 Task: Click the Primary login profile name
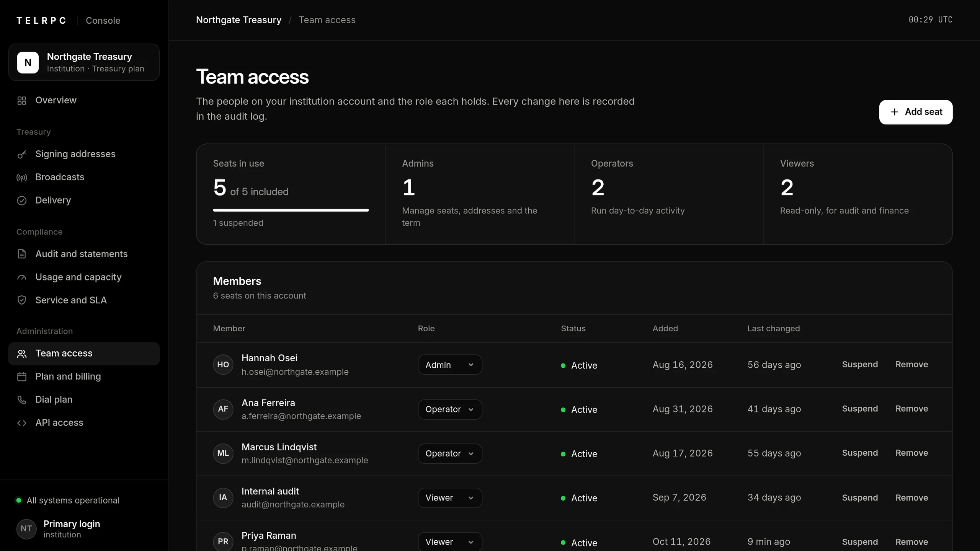[72, 524]
